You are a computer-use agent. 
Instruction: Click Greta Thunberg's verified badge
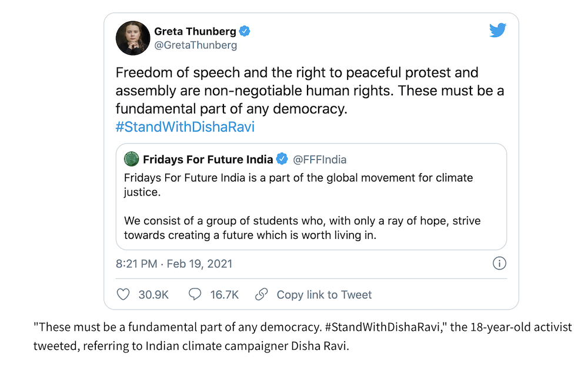(x=245, y=31)
